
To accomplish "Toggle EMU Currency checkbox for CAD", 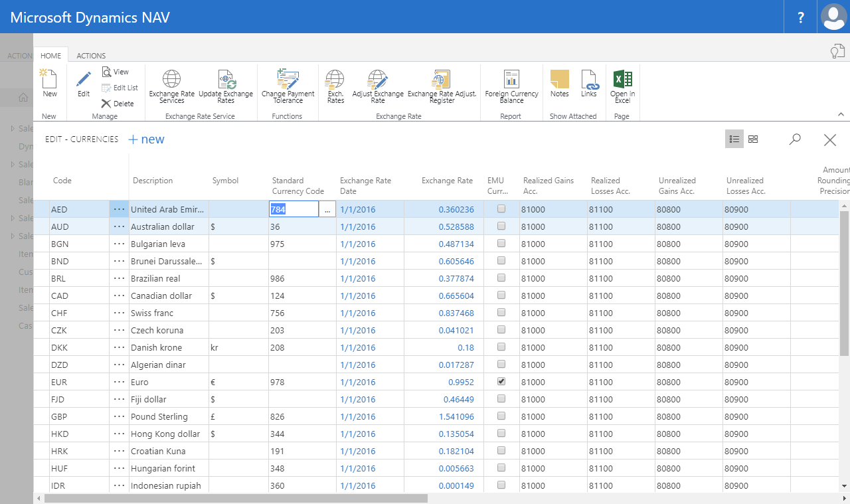I will pyautogui.click(x=501, y=295).
